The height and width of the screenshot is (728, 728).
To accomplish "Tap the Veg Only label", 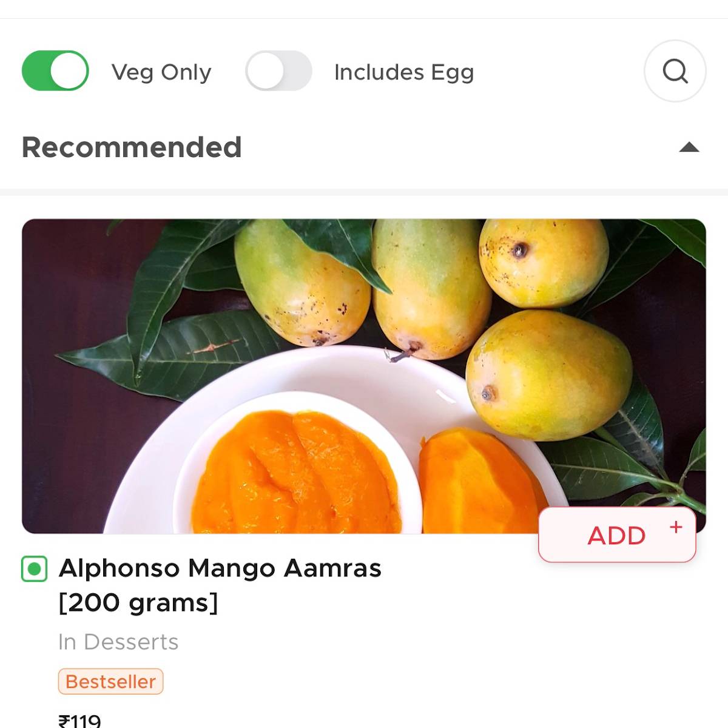I will [161, 72].
